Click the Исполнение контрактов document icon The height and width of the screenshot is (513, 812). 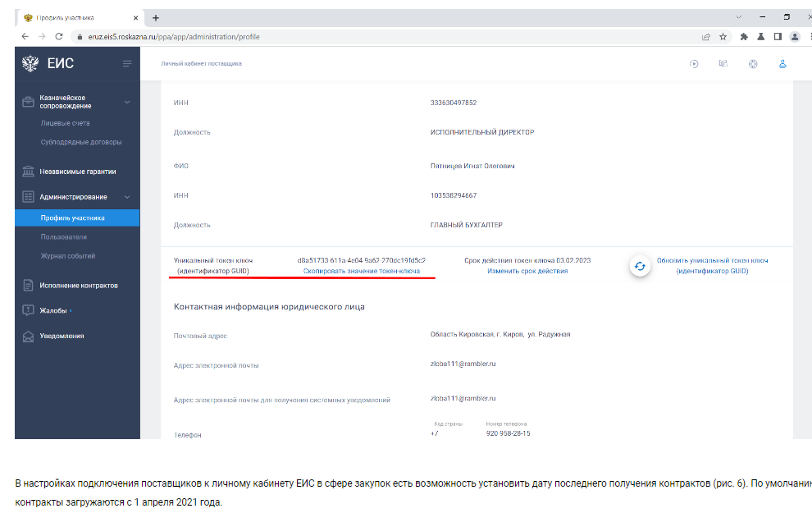tap(29, 285)
